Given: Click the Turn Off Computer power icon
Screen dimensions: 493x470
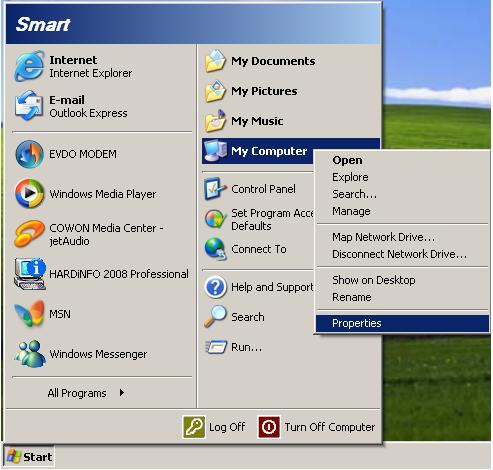Looking at the screenshot, I should 269,427.
